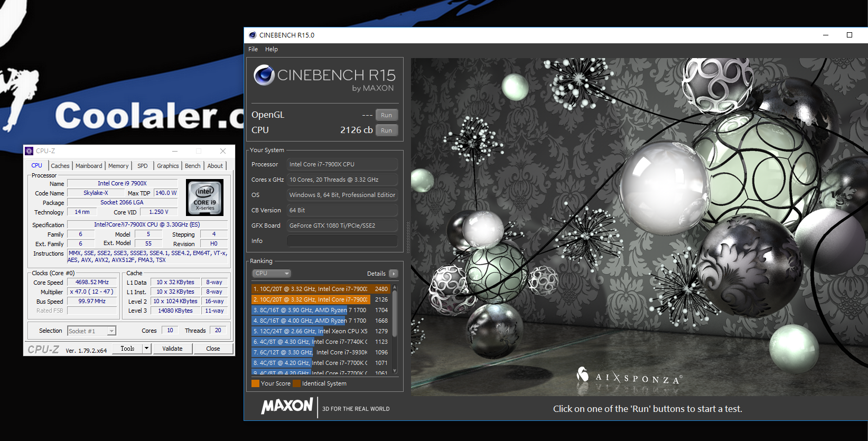The width and height of the screenshot is (868, 441).
Task: Select the CPU tab in CPU-Z
Action: pyautogui.click(x=37, y=165)
